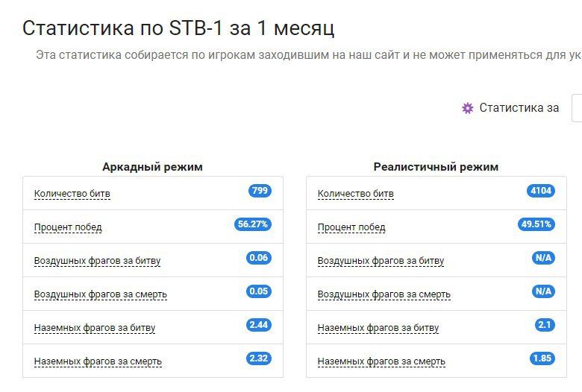Click the purple gear icon beside Статистика за
This screenshot has width=582, height=392.
pyautogui.click(x=468, y=108)
